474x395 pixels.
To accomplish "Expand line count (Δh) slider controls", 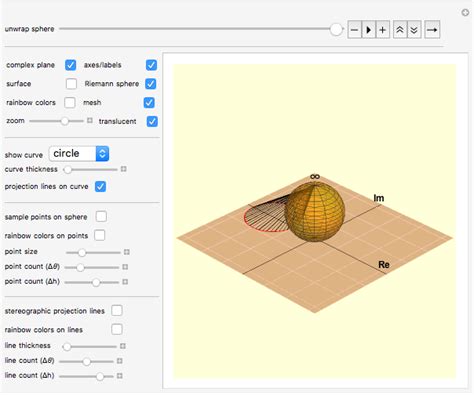I will coord(120,376).
